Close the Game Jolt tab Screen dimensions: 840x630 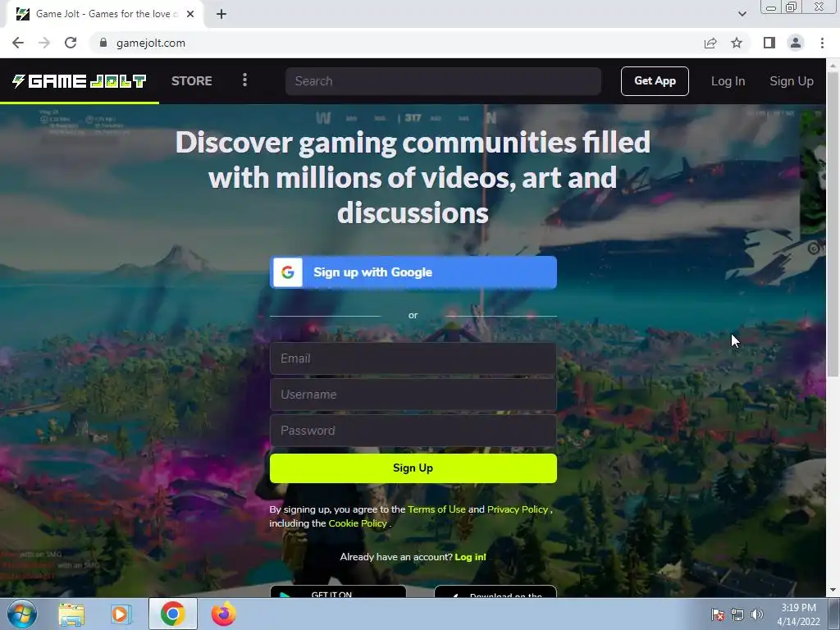pyautogui.click(x=190, y=14)
